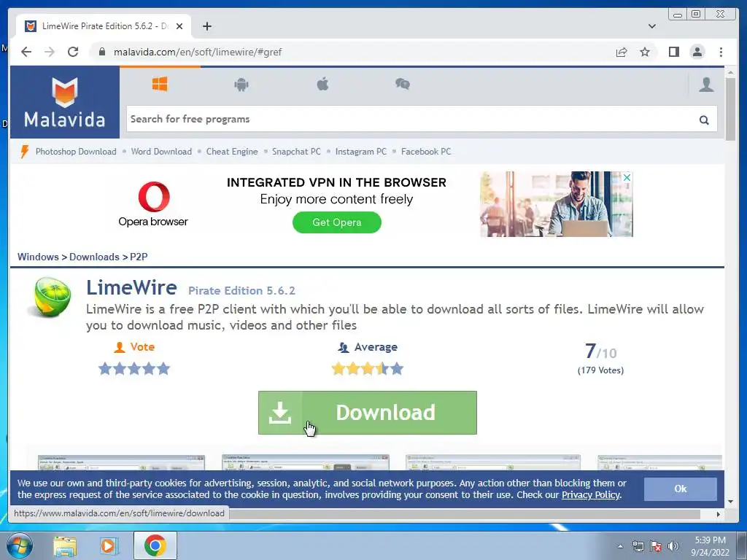Click the LimeWire title heading
This screenshot has width=747, height=560.
(x=131, y=287)
